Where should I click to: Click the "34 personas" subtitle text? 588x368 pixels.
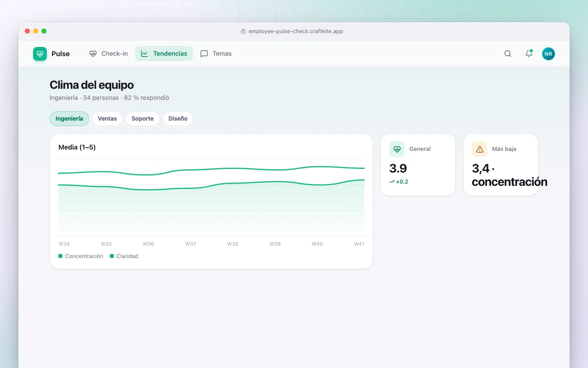[x=102, y=98]
